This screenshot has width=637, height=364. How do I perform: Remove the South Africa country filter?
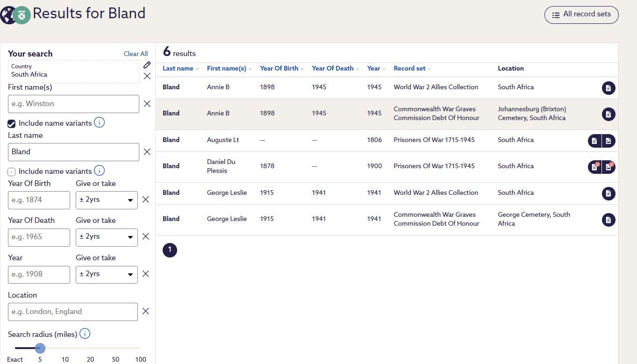(147, 76)
